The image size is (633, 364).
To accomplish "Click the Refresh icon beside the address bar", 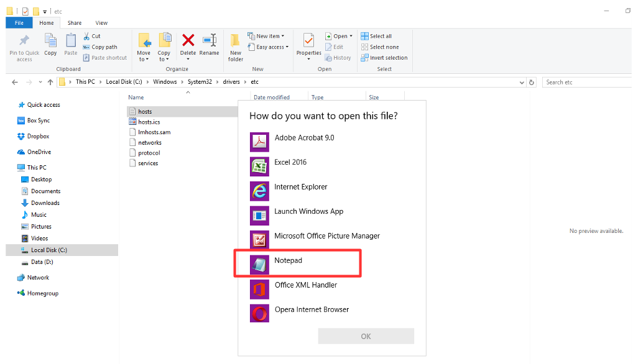I will tap(532, 81).
